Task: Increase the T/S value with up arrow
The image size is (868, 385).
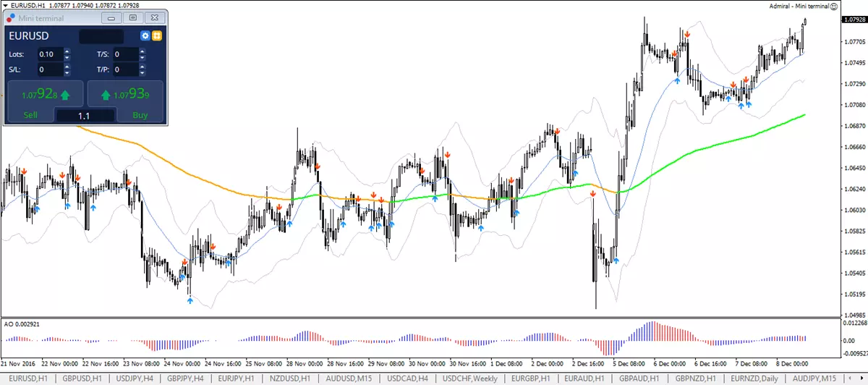Action: (x=142, y=51)
